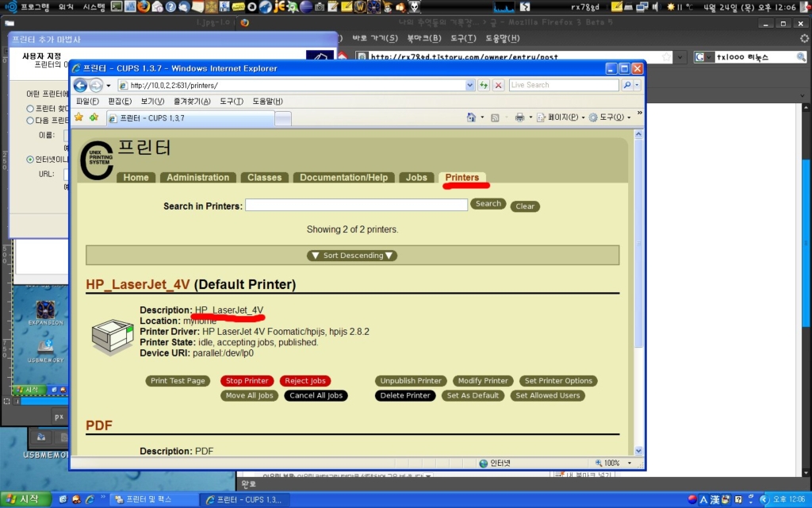Click the HP LaserJet 4V printer image
The height and width of the screenshot is (508, 812).
click(x=113, y=337)
